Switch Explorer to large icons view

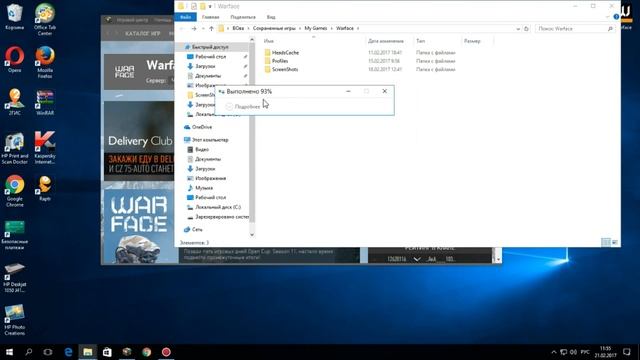click(x=615, y=242)
